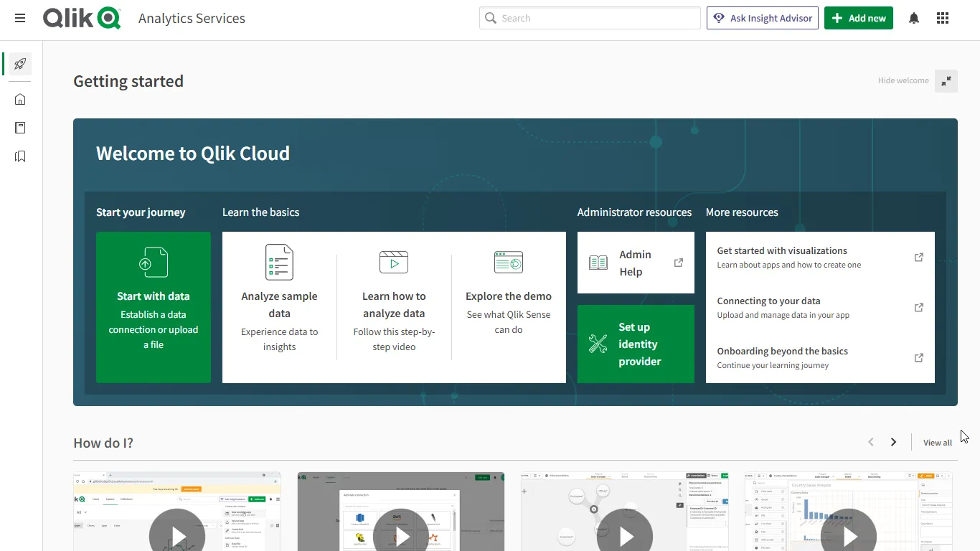Click the left carousel chevron
The height and width of the screenshot is (551, 980).
870,442
